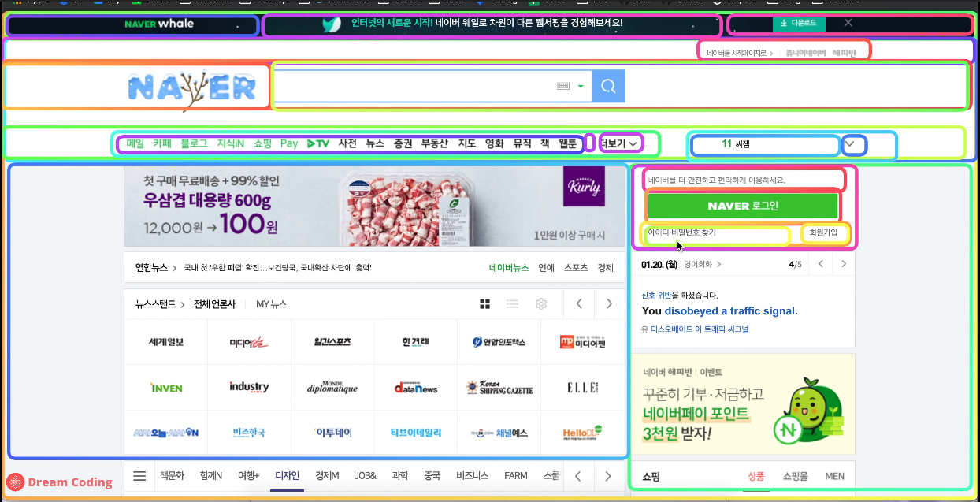Open industry news press logo
Screen dimensions: 980x502
click(249, 388)
